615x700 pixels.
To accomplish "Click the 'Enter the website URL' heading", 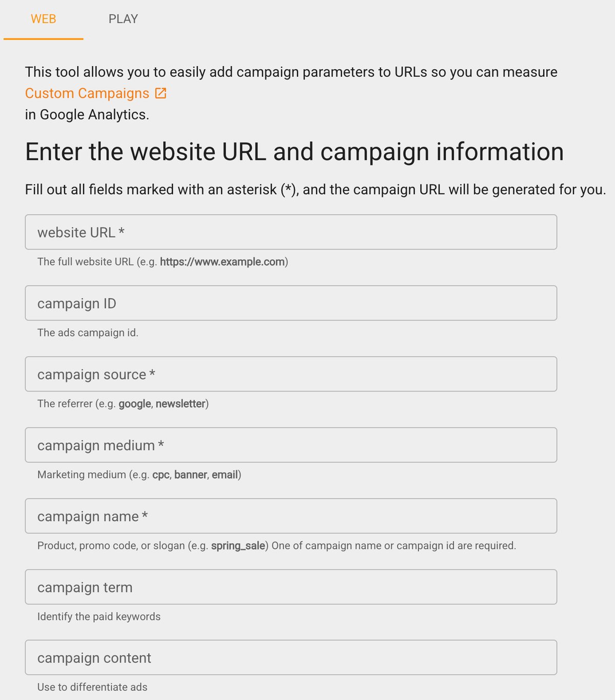I will 295,152.
